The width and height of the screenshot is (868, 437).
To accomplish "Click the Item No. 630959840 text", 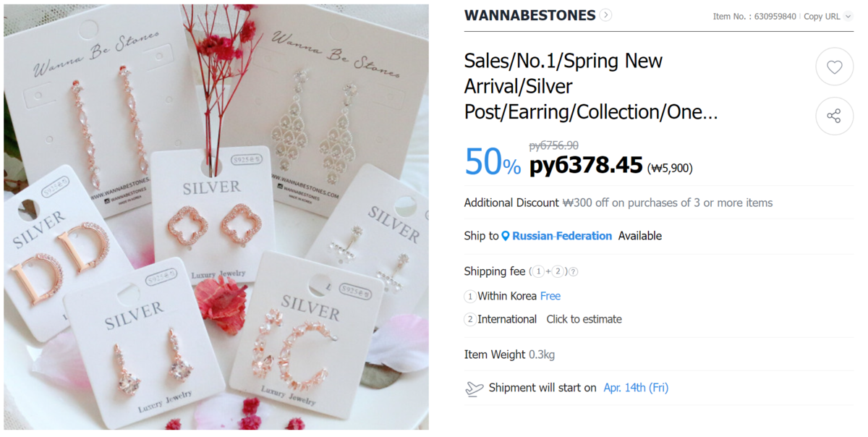I will pos(754,17).
